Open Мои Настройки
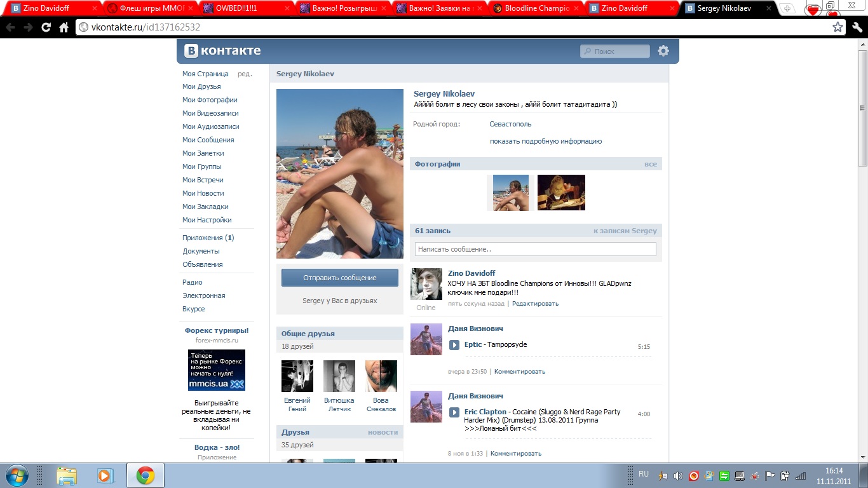 click(207, 220)
